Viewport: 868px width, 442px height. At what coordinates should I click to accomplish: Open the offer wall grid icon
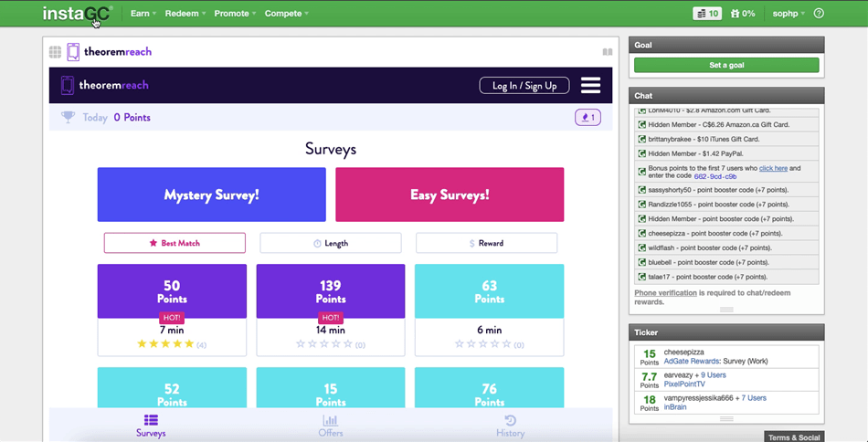click(56, 52)
